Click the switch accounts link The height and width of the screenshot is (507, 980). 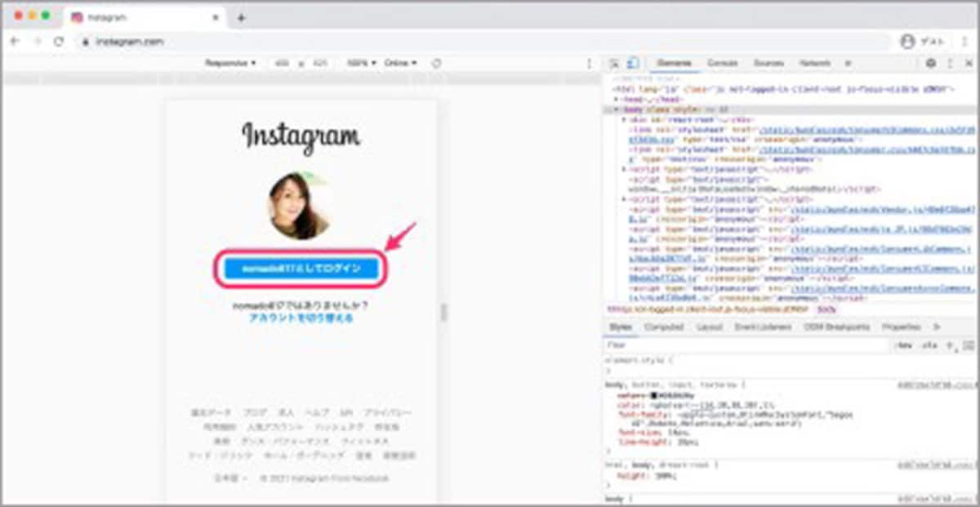[301, 318]
